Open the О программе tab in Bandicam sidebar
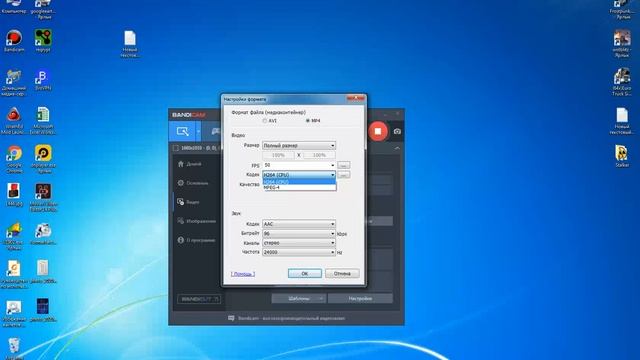Viewport: 640px width, 360px height. point(196,240)
